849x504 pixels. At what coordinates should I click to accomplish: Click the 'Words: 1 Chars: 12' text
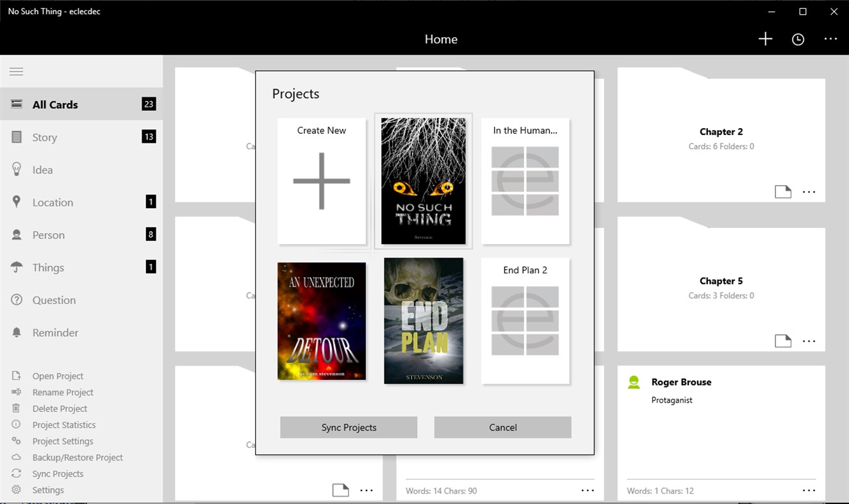659,491
